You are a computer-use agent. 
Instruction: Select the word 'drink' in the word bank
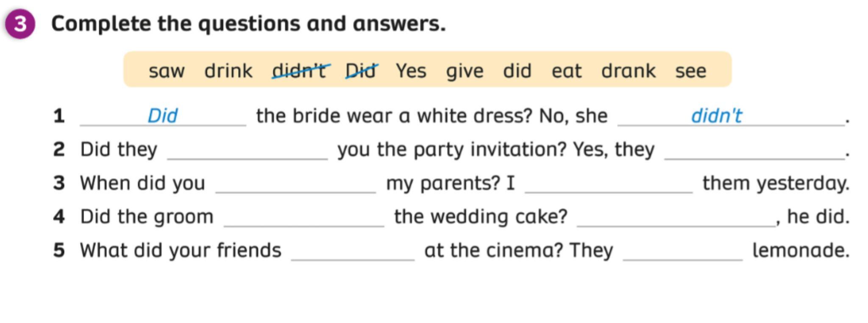228,71
